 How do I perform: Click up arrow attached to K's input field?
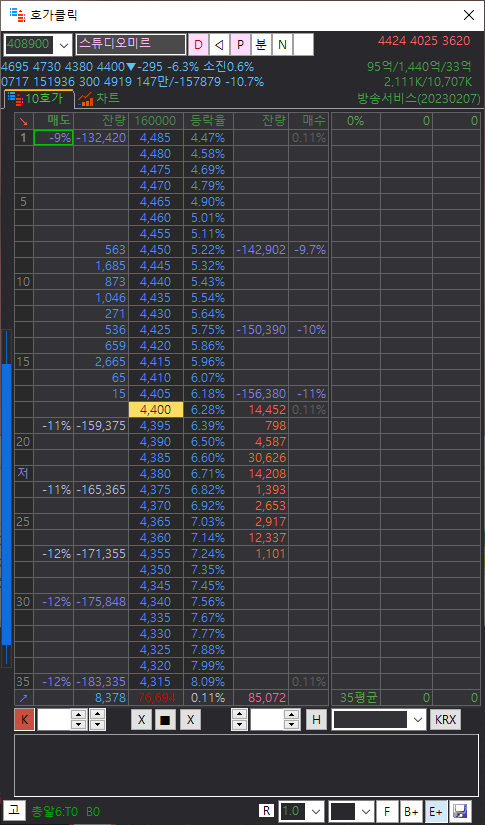[x=78, y=715]
